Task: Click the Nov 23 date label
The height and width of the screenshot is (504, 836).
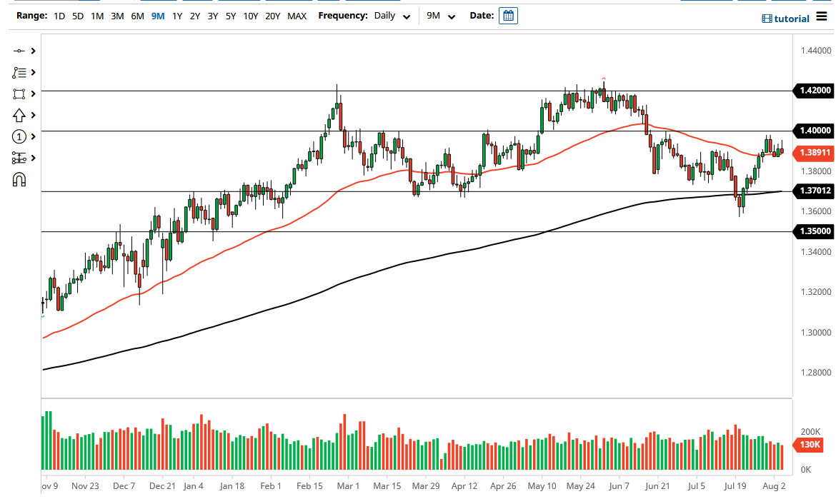Action: coord(85,486)
